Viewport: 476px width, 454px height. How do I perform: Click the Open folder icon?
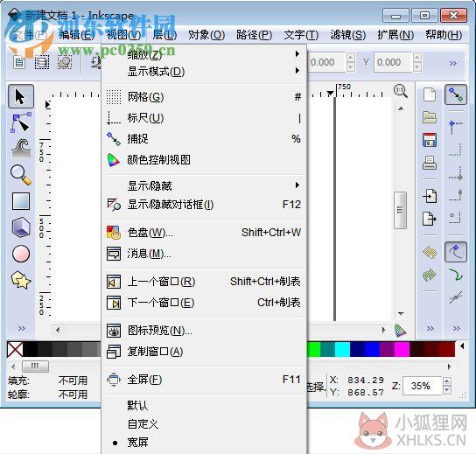coord(430,117)
